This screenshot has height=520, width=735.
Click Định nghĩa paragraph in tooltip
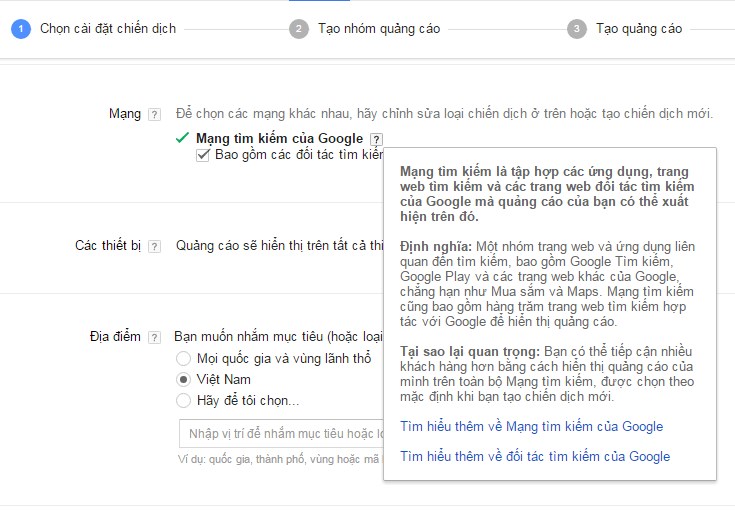coord(547,284)
